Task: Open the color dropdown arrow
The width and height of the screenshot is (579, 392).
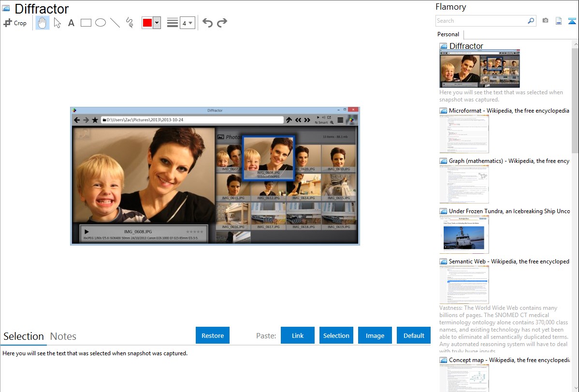Action: tap(157, 23)
